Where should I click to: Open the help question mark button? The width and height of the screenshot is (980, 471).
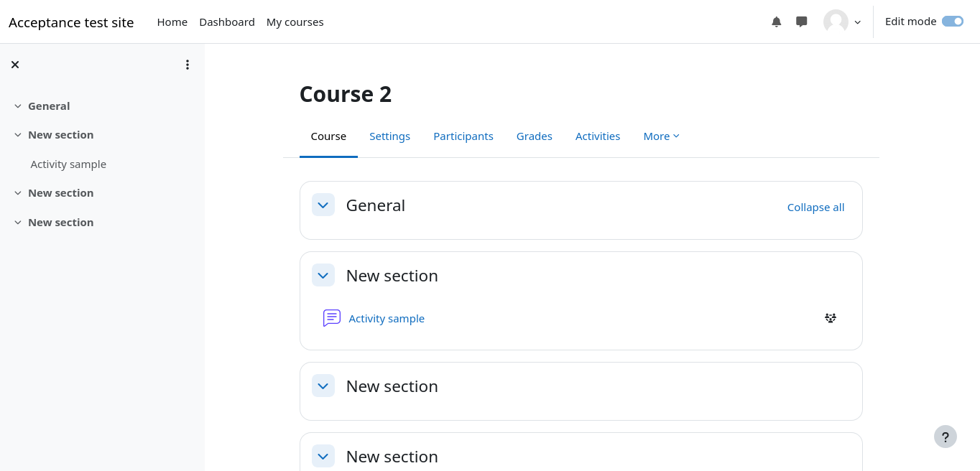tap(945, 437)
